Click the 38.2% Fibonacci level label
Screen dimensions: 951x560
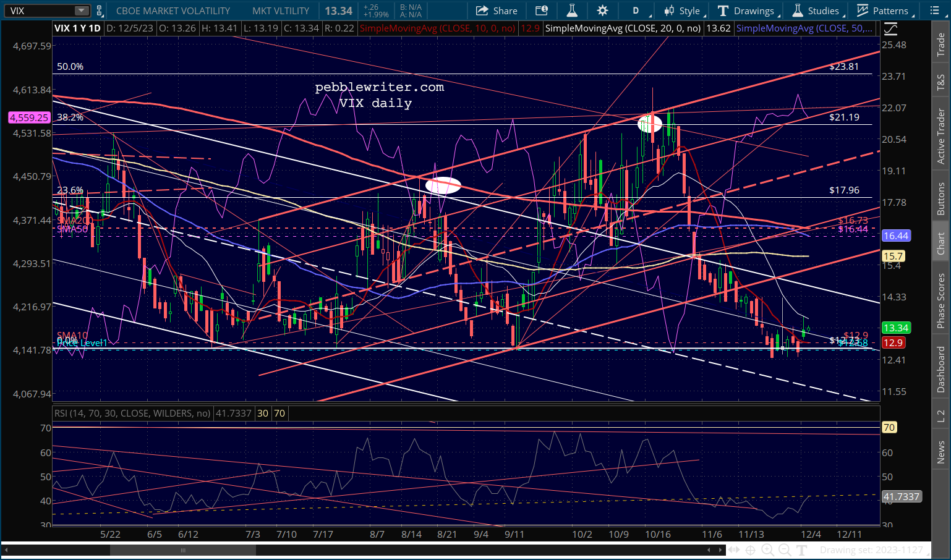[x=70, y=117]
